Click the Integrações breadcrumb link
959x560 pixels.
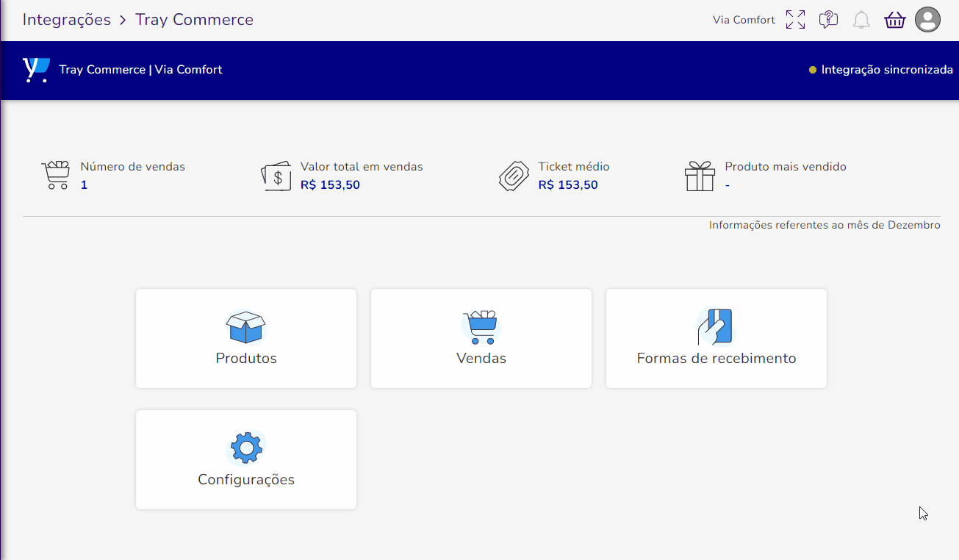67,20
